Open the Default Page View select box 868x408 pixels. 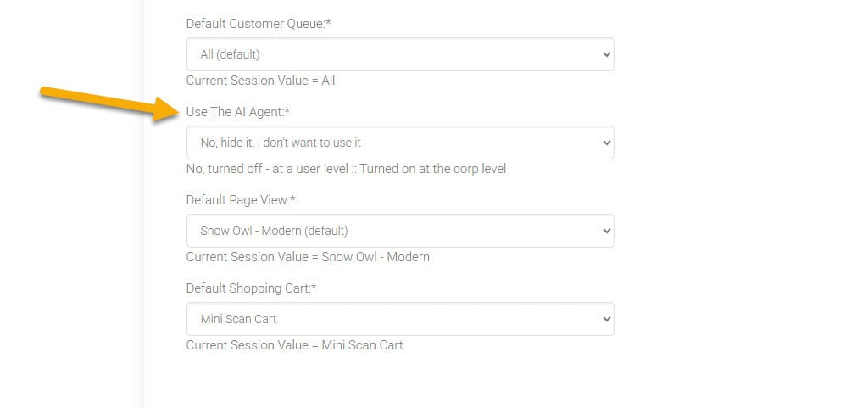(x=399, y=231)
